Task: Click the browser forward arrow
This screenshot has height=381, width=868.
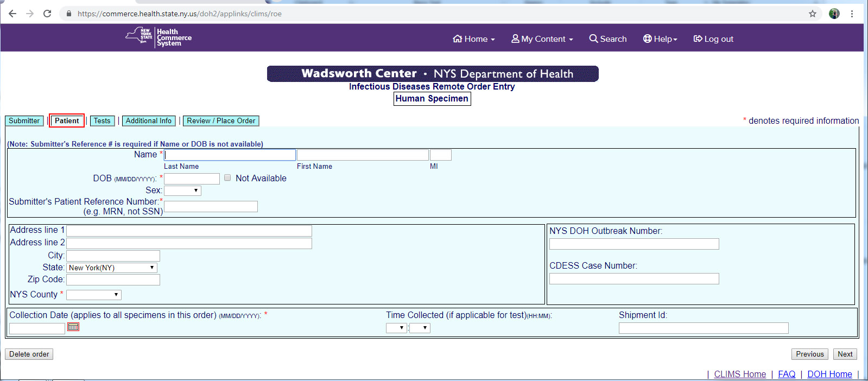Action: [30, 14]
